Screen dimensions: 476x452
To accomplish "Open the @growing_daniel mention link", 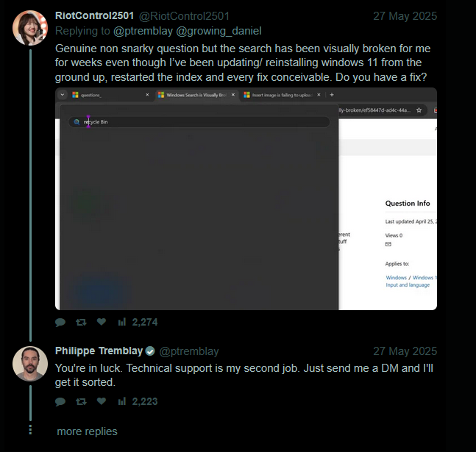I will (219, 31).
